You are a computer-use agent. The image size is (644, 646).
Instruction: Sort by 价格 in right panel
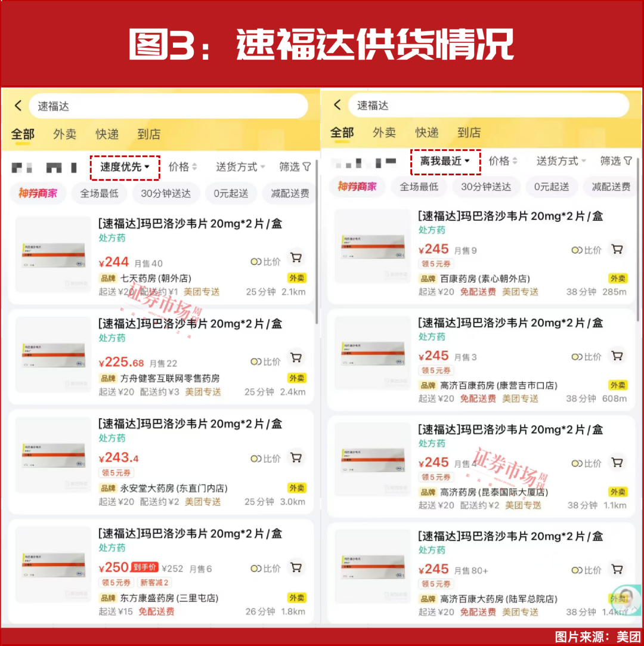point(503,161)
